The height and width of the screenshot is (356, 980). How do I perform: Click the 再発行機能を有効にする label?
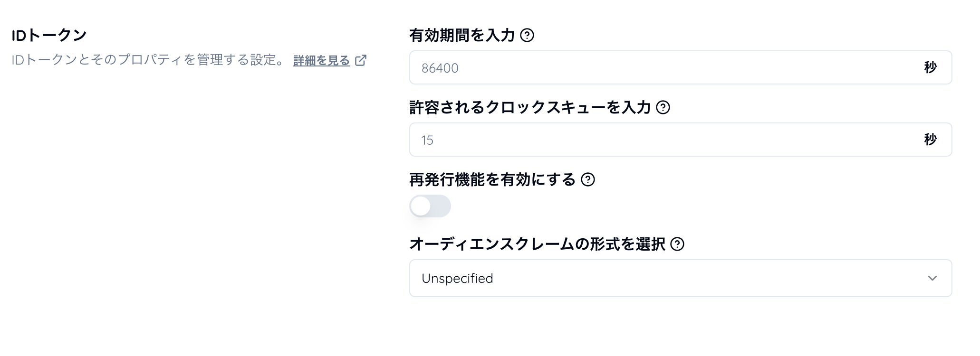point(492,180)
